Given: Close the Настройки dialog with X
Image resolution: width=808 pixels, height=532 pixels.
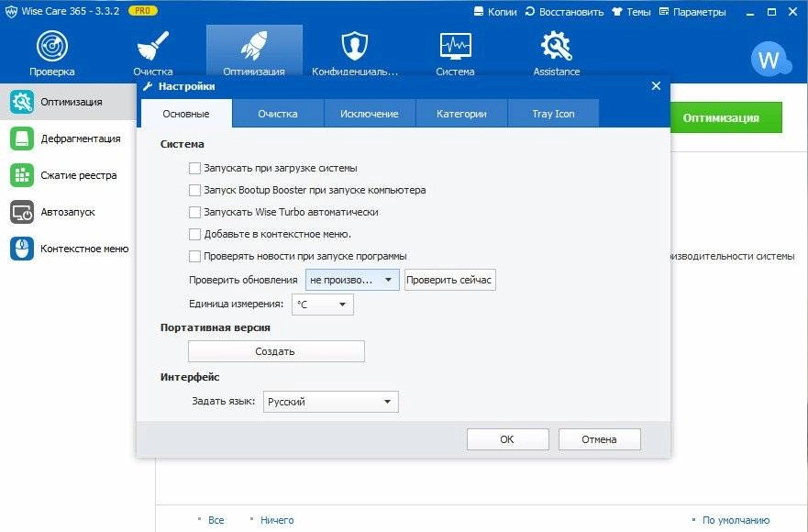Looking at the screenshot, I should point(656,85).
